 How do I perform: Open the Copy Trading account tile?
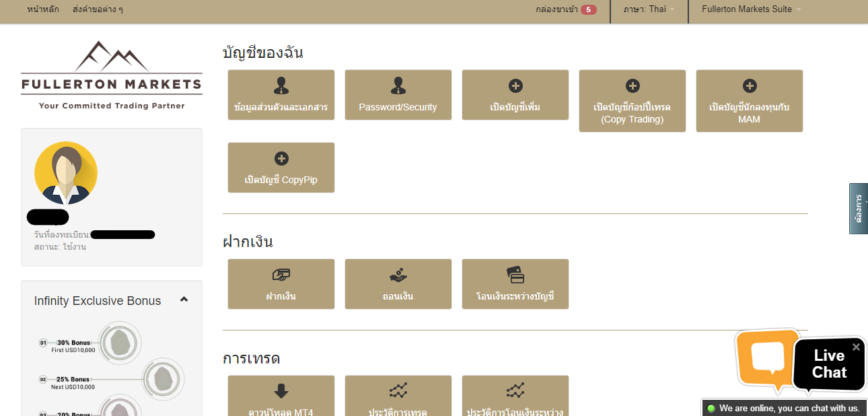(632, 101)
